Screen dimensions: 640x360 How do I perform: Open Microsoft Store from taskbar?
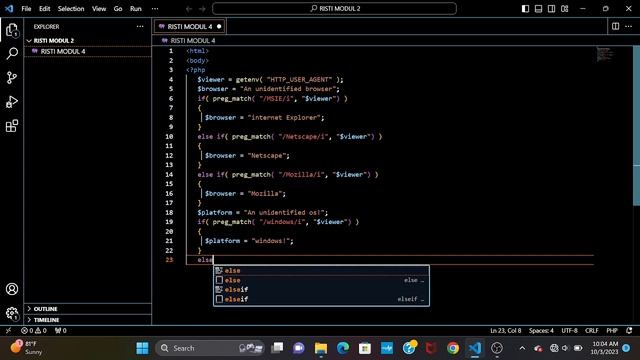pyautogui.click(x=364, y=348)
